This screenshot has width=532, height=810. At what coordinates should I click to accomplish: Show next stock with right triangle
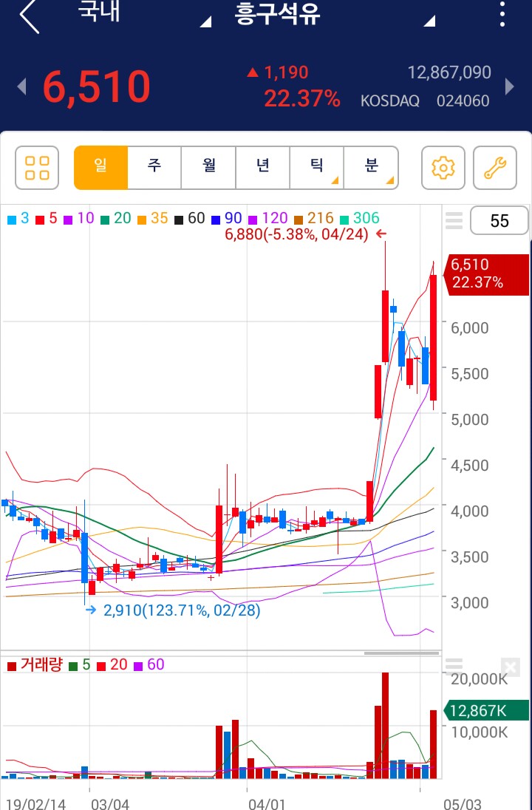(x=509, y=86)
